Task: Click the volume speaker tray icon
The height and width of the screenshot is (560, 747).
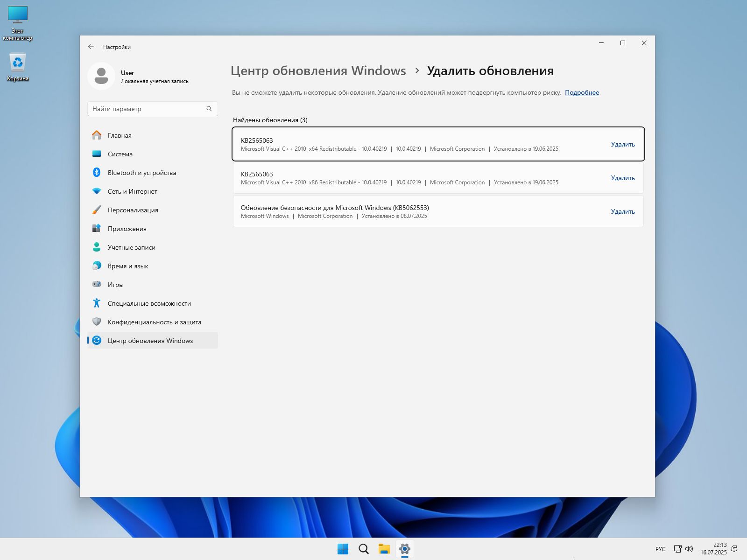Action: click(689, 549)
